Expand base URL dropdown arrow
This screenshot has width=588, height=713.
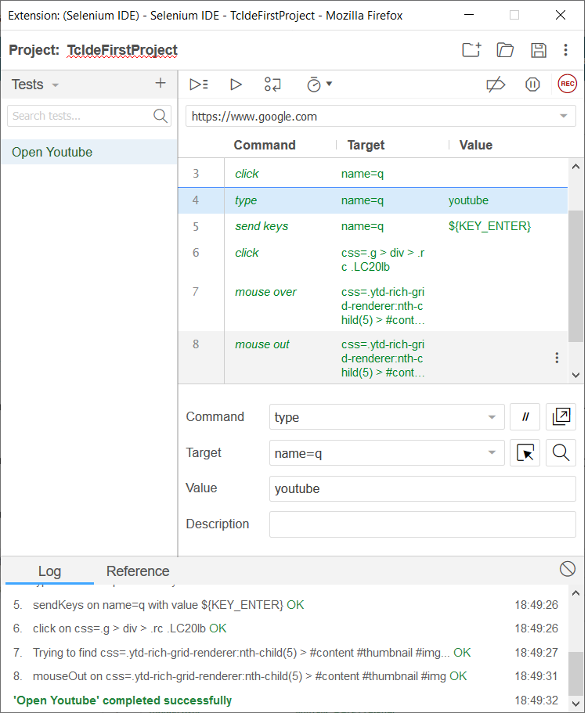564,116
